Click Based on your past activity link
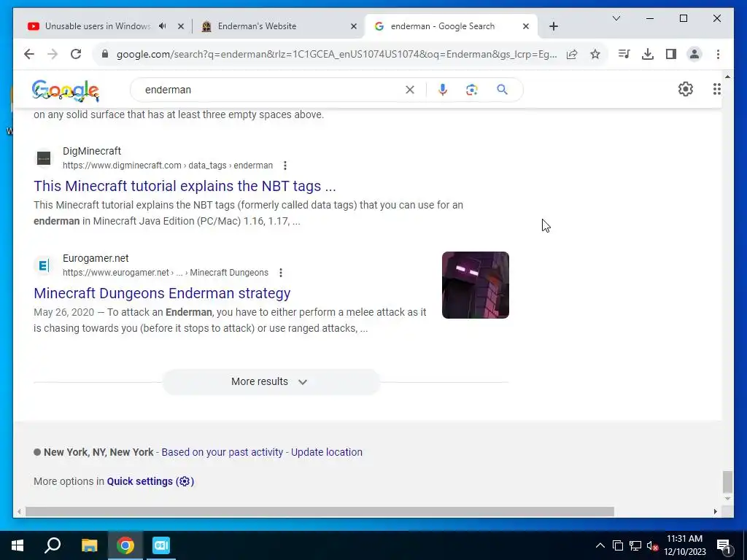The image size is (747, 560). click(222, 452)
